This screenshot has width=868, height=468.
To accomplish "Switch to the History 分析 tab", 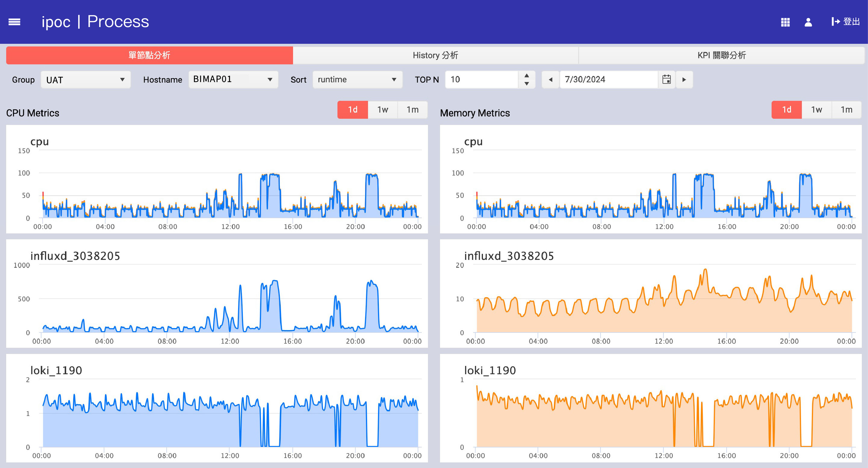I will [x=435, y=55].
